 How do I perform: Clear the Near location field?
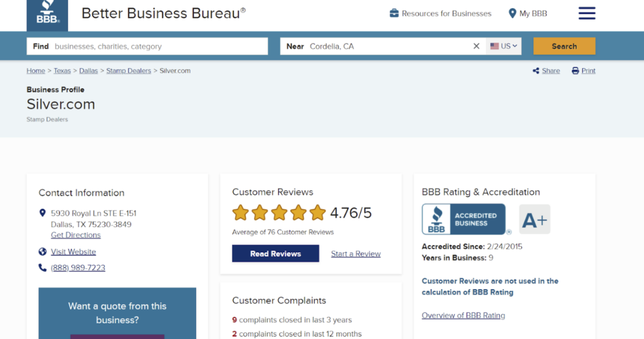477,46
